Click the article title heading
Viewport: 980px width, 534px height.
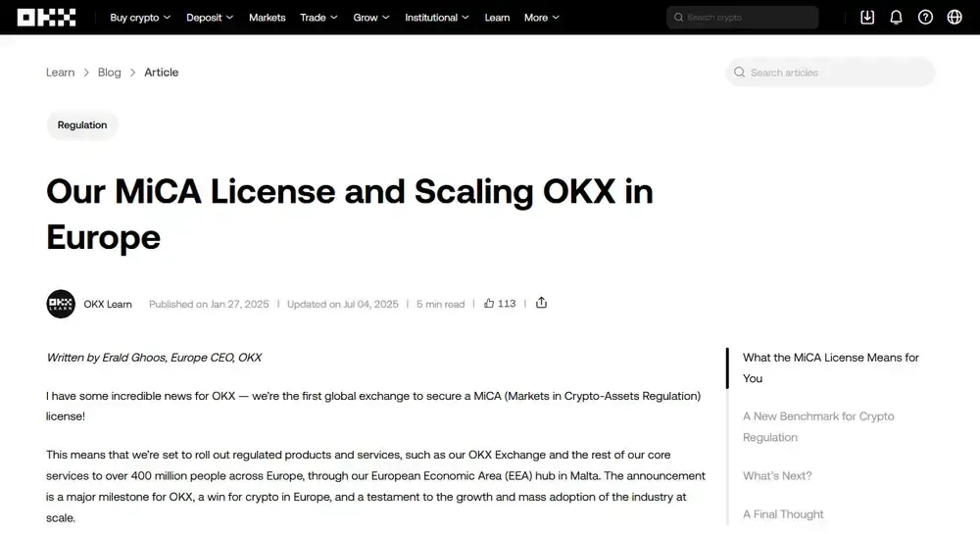[x=350, y=215]
